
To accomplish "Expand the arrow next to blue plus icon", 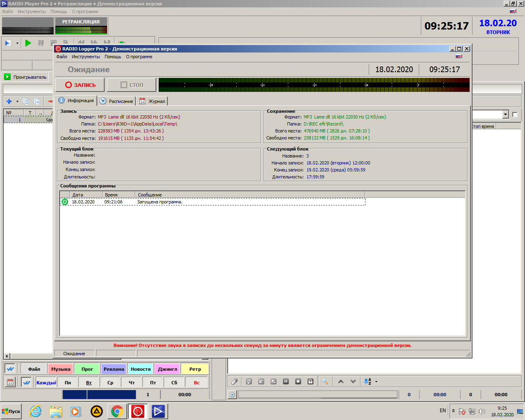I will tap(17, 101).
